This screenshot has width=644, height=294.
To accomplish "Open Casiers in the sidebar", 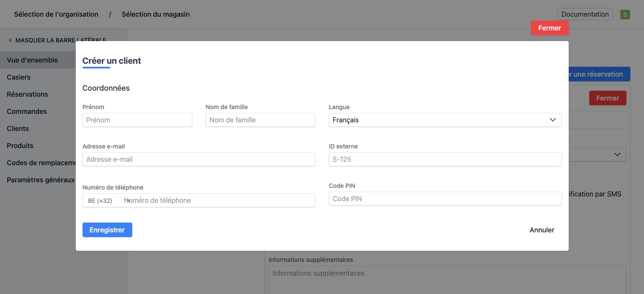I will [19, 77].
